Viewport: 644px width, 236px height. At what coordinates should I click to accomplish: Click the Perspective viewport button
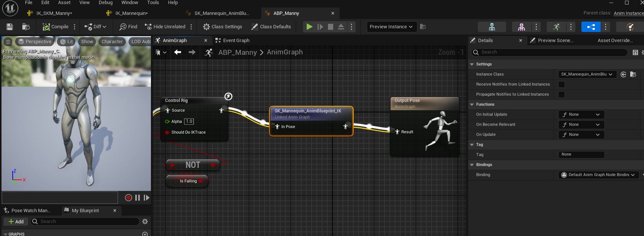[35, 42]
